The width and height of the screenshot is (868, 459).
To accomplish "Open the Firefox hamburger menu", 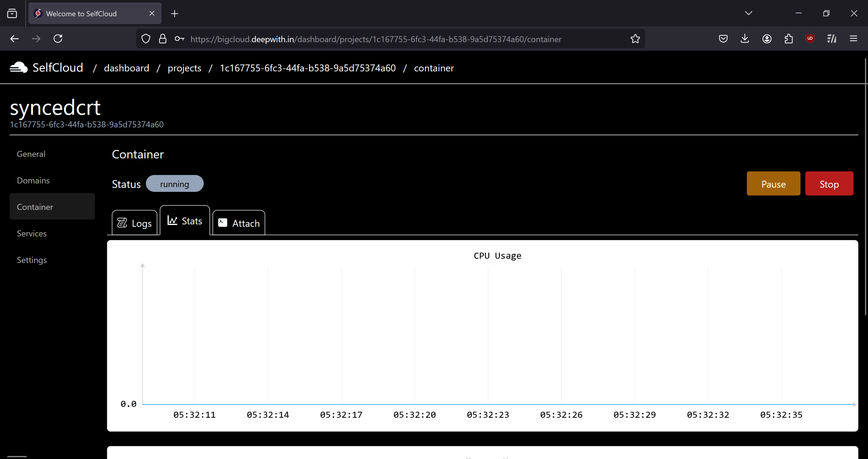I will point(854,38).
